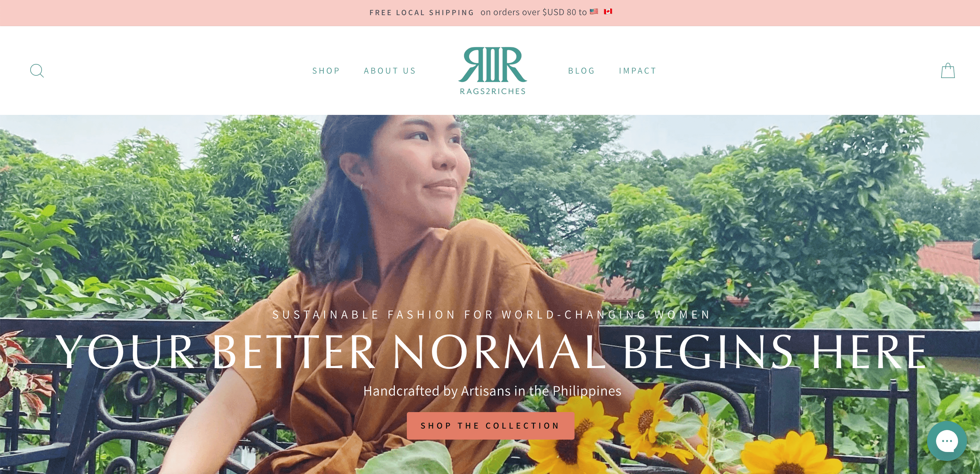The image size is (980, 474).
Task: Open the Impact navigation item
Action: (638, 71)
